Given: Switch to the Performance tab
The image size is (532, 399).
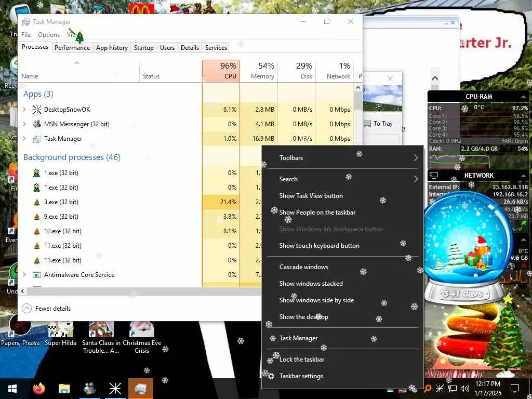Looking at the screenshot, I should pyautogui.click(x=72, y=48).
